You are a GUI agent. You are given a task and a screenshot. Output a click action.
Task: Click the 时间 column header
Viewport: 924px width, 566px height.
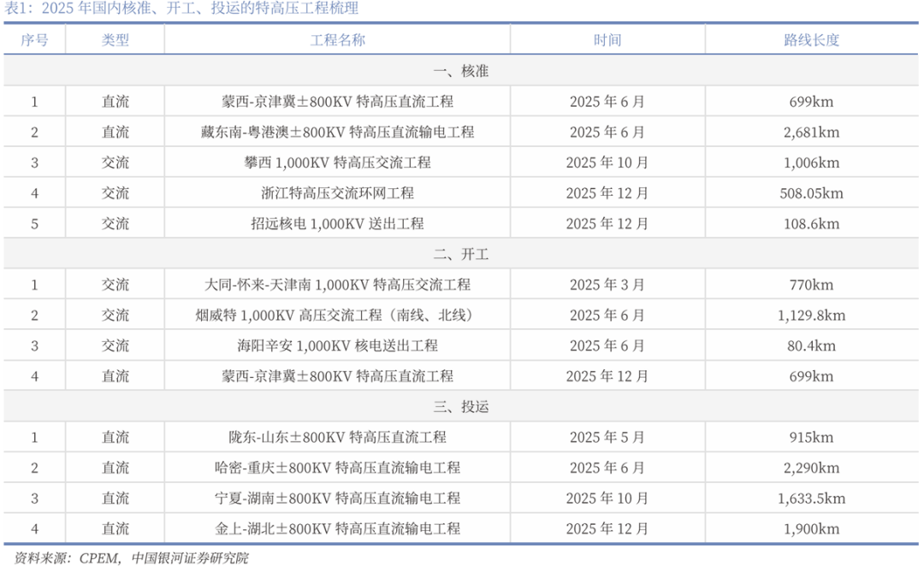click(x=607, y=40)
